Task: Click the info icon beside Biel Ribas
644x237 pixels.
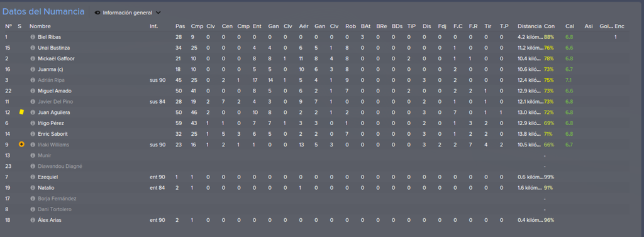Action: pos(33,37)
